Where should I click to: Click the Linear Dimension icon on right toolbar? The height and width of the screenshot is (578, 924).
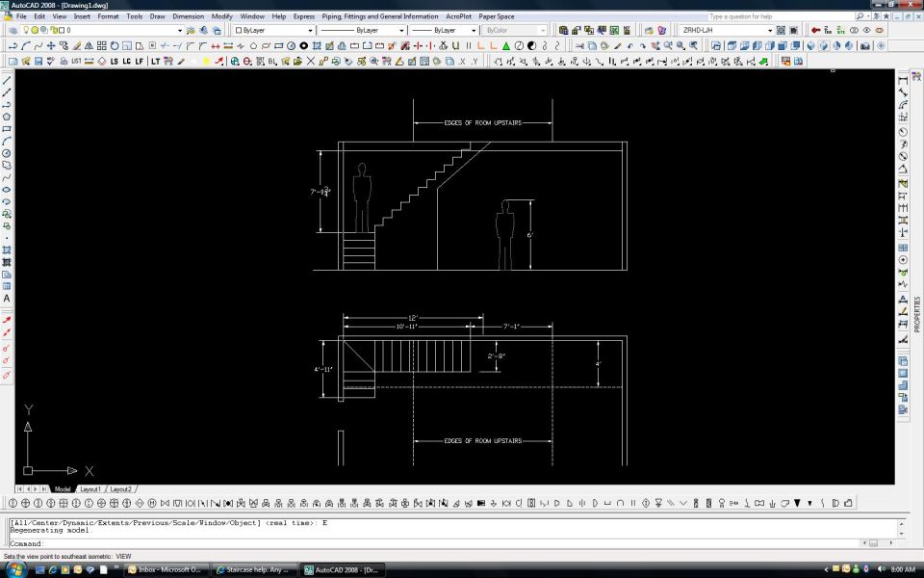903,80
